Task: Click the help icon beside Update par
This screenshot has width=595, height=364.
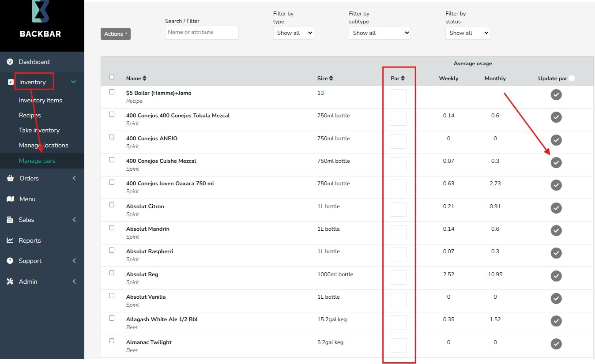Action: pyautogui.click(x=572, y=79)
